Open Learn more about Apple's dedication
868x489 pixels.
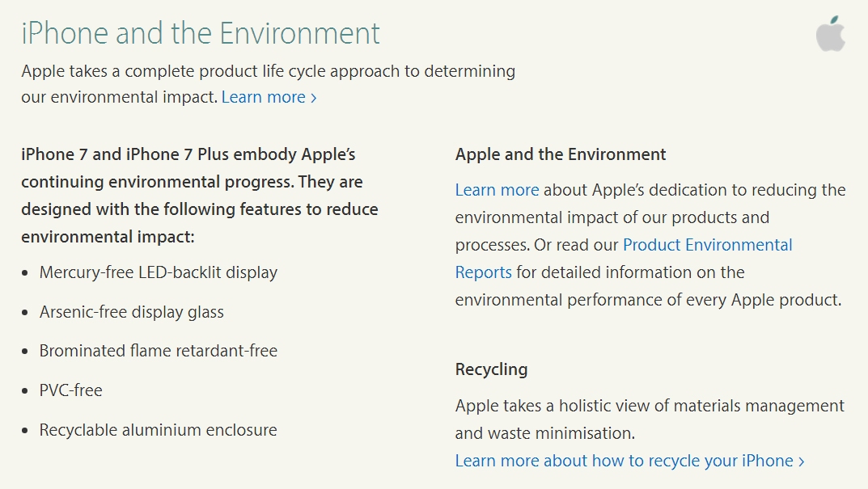pyautogui.click(x=497, y=190)
